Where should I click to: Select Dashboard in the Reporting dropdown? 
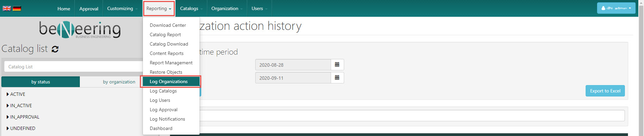click(161, 128)
